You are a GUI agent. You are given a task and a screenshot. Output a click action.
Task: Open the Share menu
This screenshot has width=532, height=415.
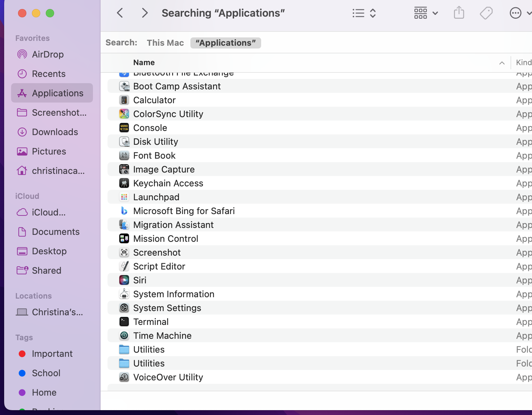(x=459, y=13)
